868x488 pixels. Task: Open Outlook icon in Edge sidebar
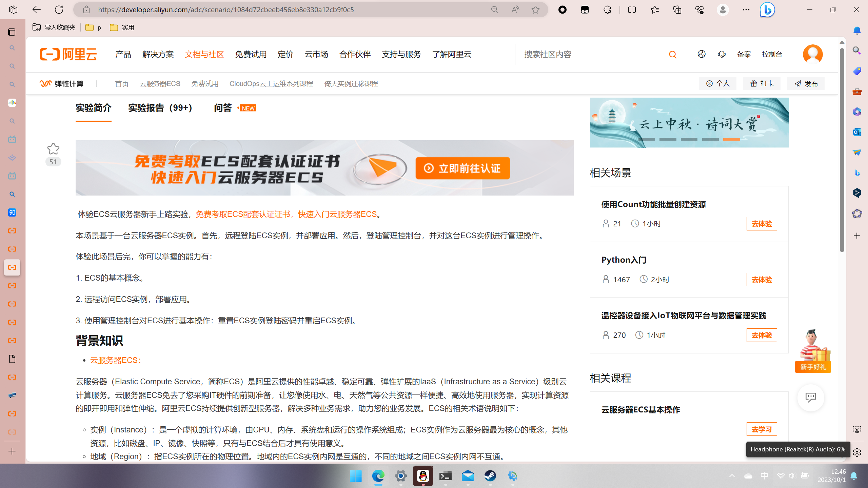pyautogui.click(x=857, y=132)
